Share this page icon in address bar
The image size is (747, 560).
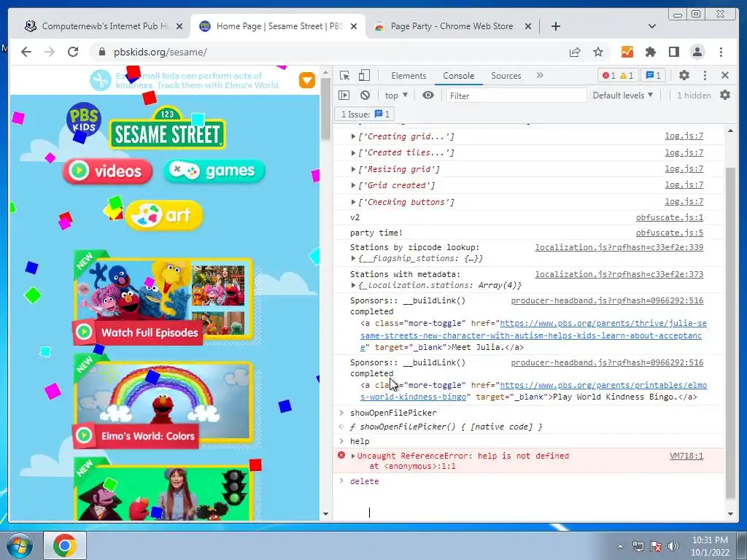575,52
